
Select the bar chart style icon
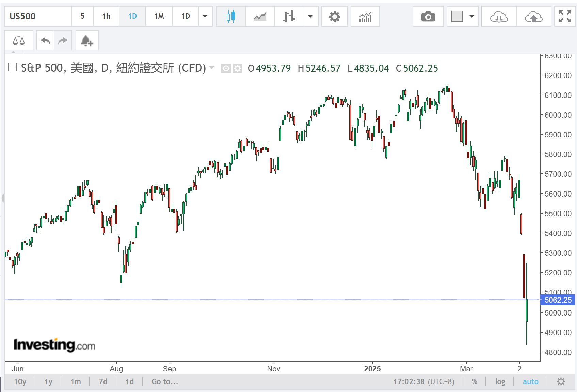[x=289, y=16]
